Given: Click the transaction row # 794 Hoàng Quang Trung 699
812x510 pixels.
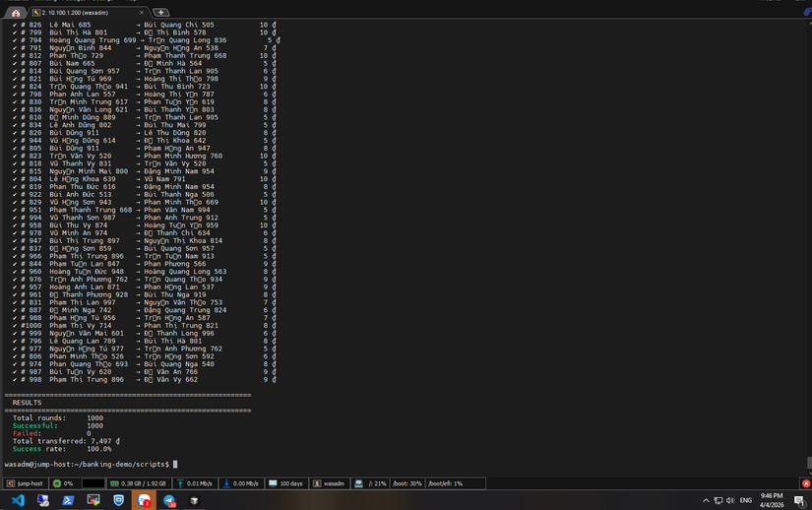Looking at the screenshot, I should coord(146,39).
